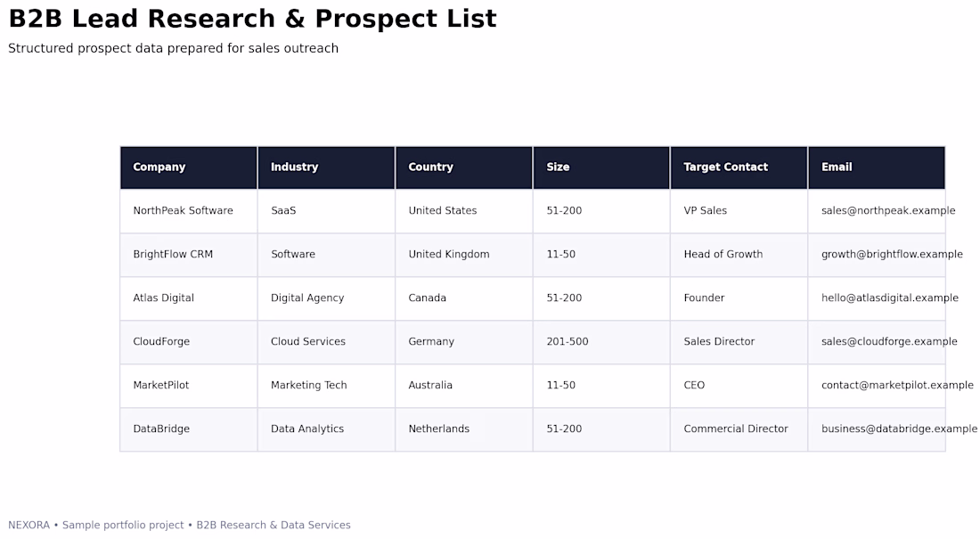Click the Canada country cell

(464, 298)
